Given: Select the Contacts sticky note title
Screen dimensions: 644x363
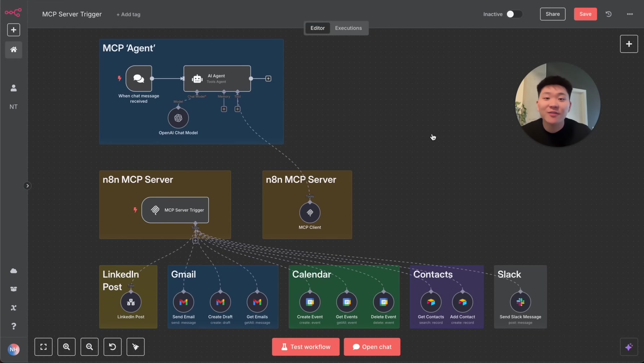Looking at the screenshot, I should pos(433,274).
